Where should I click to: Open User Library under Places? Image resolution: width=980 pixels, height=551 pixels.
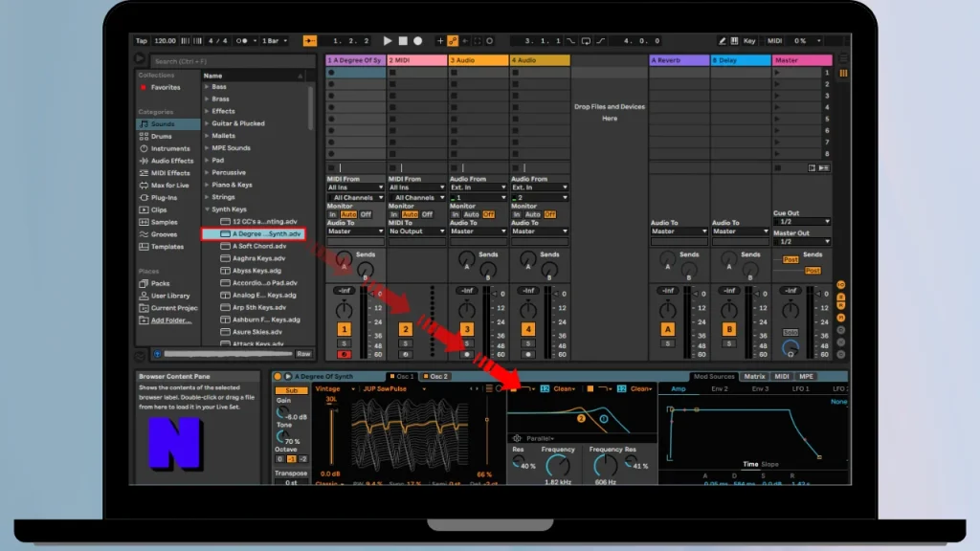coord(169,297)
